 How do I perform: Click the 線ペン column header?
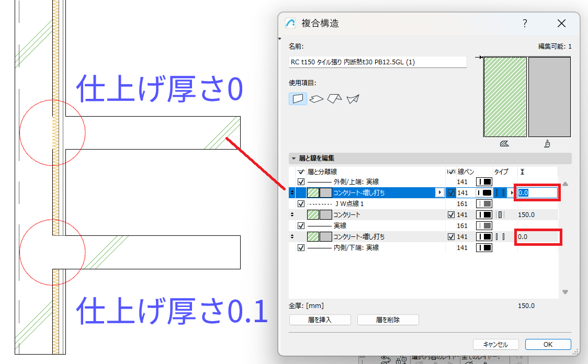coord(466,172)
